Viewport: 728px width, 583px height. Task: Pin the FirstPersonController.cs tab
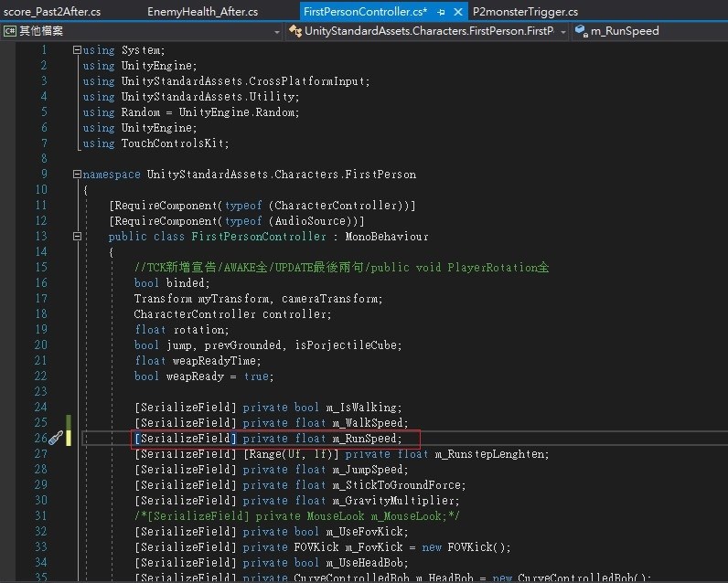point(442,12)
